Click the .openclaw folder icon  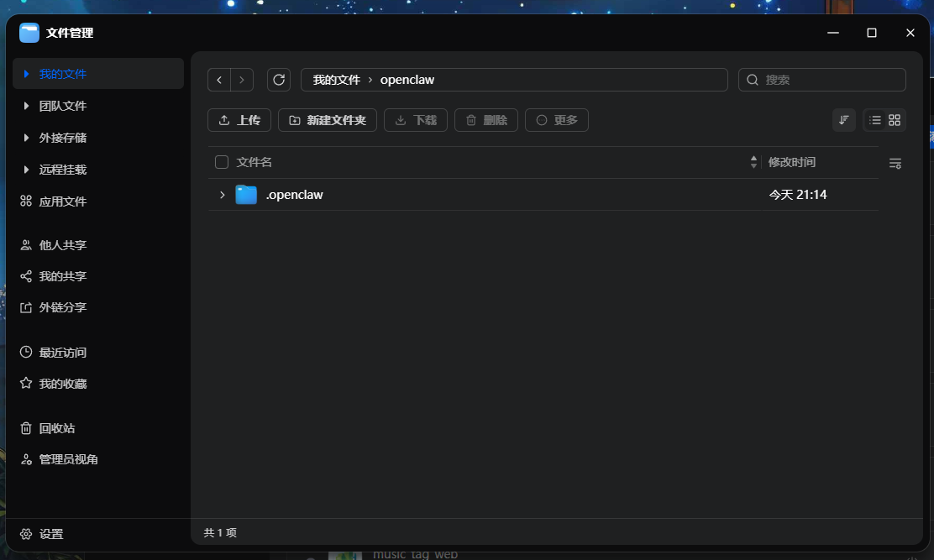click(x=246, y=195)
